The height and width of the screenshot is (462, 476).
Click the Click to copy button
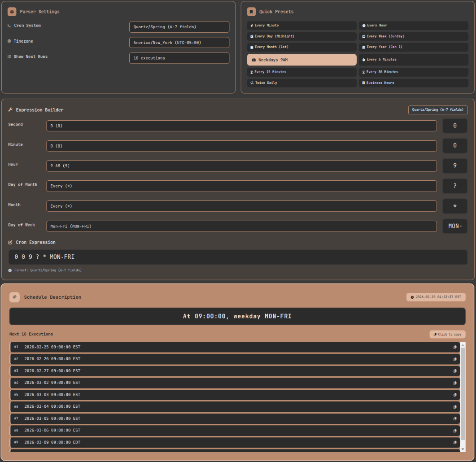coord(447,334)
